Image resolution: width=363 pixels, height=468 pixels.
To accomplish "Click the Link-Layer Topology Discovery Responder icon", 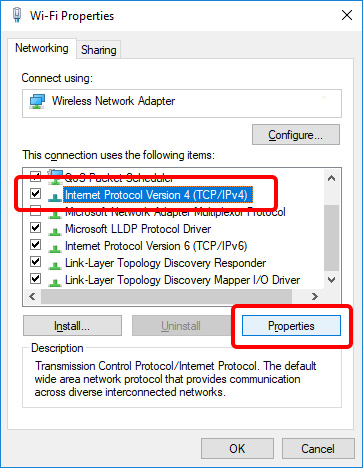I will point(55,264).
